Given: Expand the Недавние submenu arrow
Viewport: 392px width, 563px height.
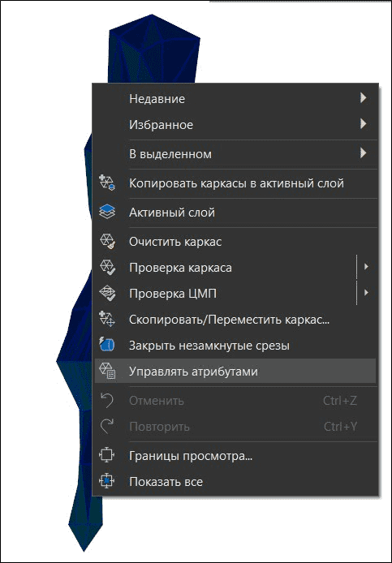Looking at the screenshot, I should click(x=364, y=97).
